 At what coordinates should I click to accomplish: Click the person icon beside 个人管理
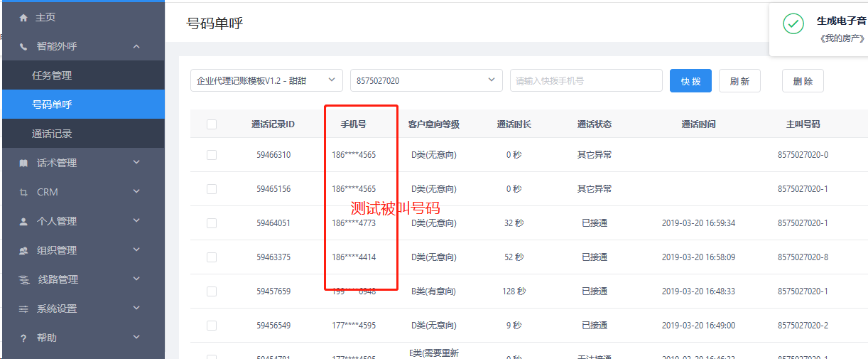tap(23, 221)
